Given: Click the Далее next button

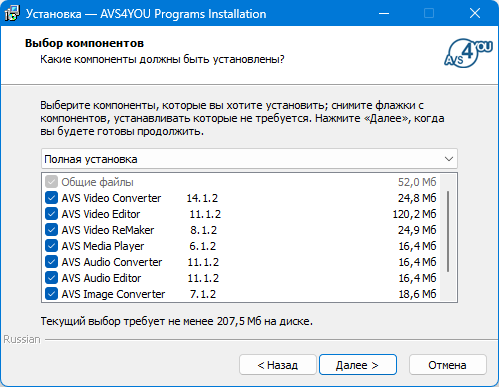Looking at the screenshot, I should click(358, 365).
